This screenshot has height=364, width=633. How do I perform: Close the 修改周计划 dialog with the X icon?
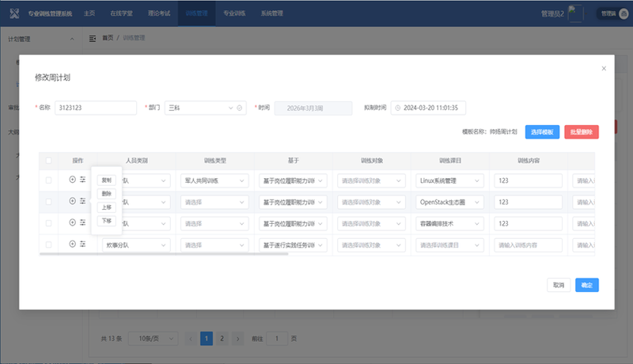click(x=604, y=69)
